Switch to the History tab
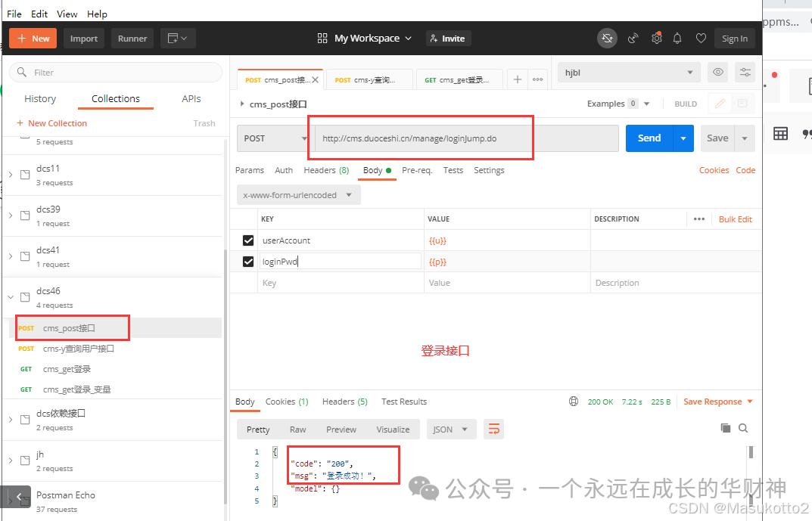Screen dimensions: 812x521 pos(40,98)
